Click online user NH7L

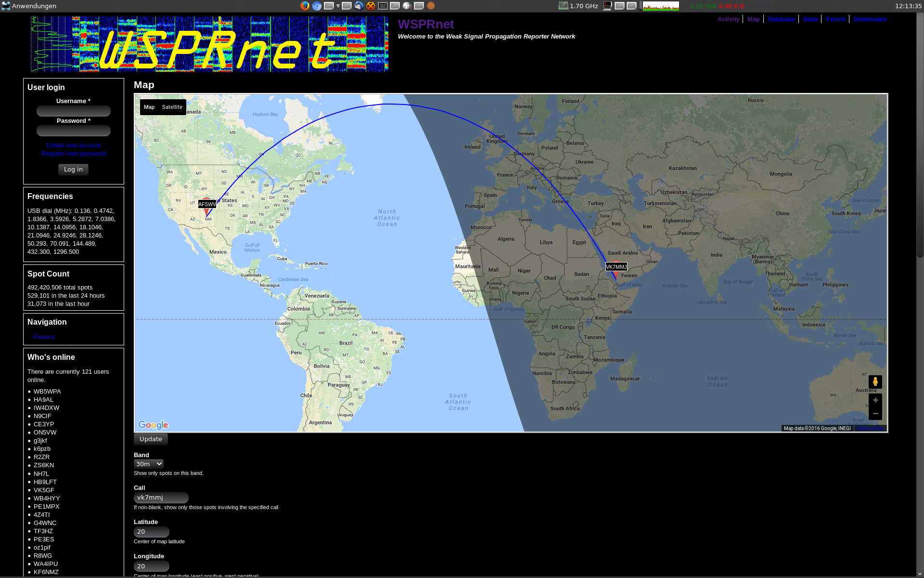(x=41, y=474)
